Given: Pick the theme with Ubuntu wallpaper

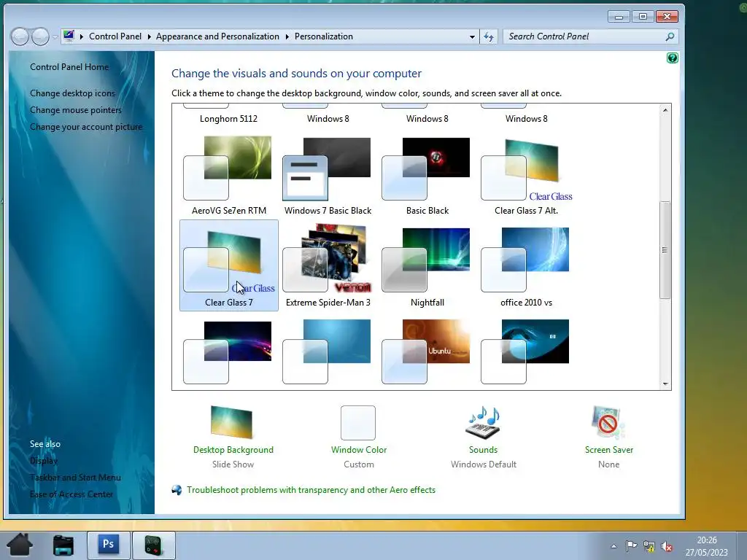Looking at the screenshot, I should [427, 351].
